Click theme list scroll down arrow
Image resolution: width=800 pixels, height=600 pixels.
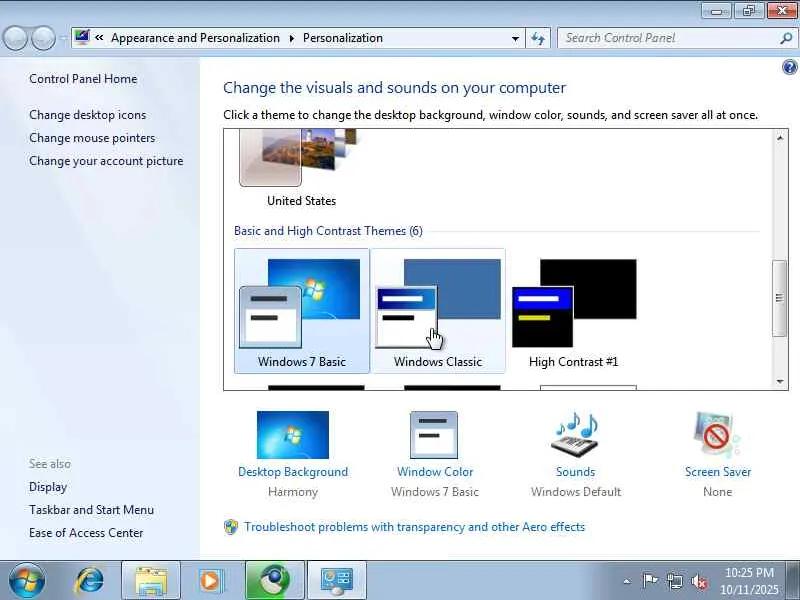tap(780, 381)
